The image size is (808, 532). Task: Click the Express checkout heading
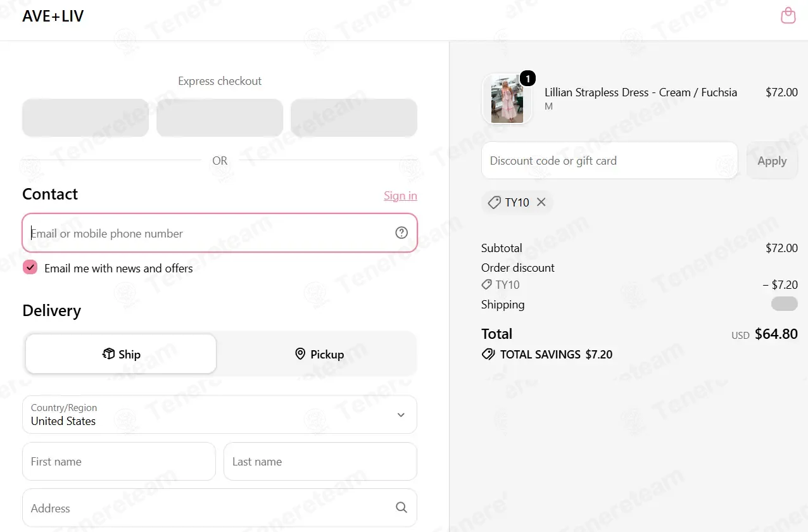(220, 81)
